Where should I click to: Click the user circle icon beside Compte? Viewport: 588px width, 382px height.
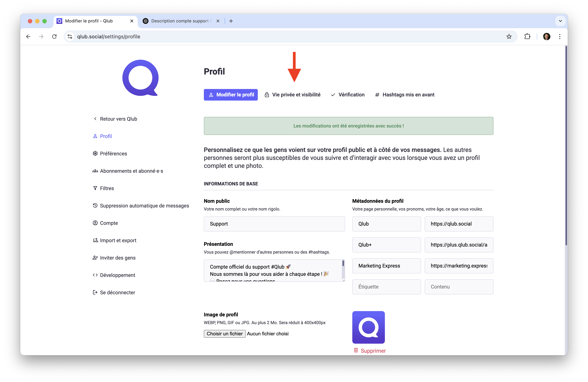coord(95,223)
